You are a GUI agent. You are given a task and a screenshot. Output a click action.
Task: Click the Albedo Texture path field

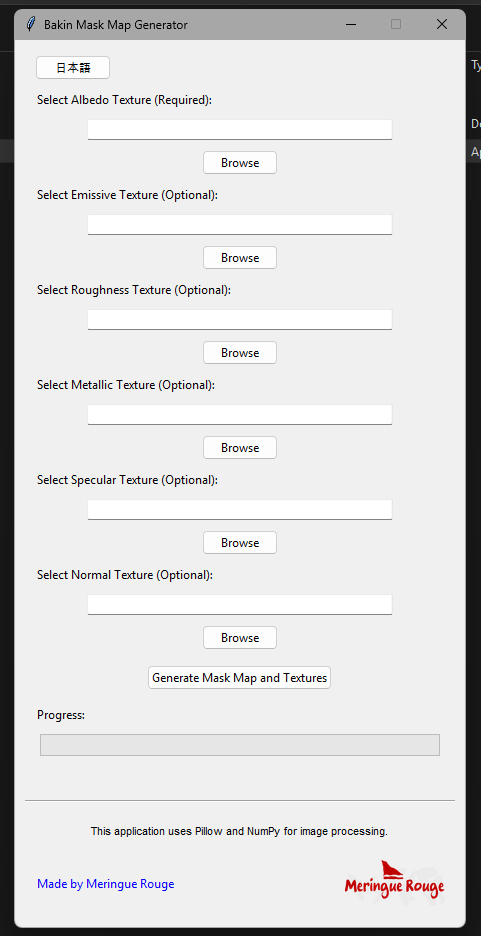240,130
